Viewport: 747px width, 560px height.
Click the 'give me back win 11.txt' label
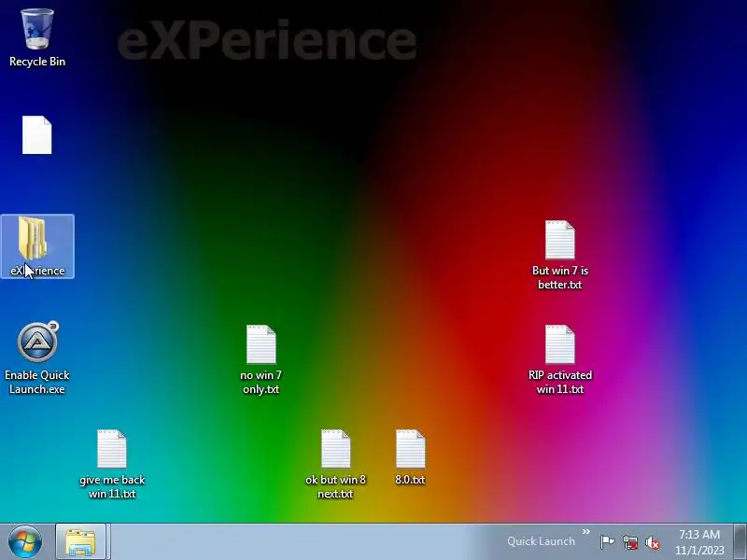112,486
